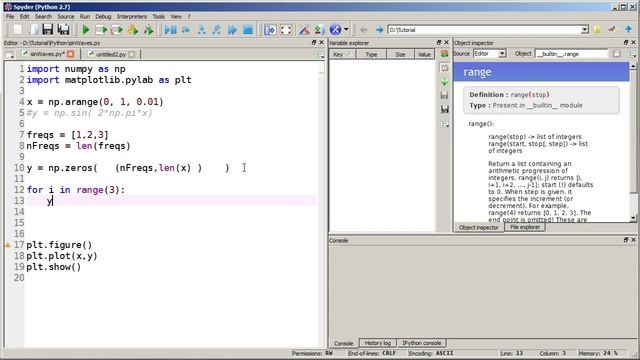Open the Source menu
The image size is (640, 360).
[x=66, y=16]
